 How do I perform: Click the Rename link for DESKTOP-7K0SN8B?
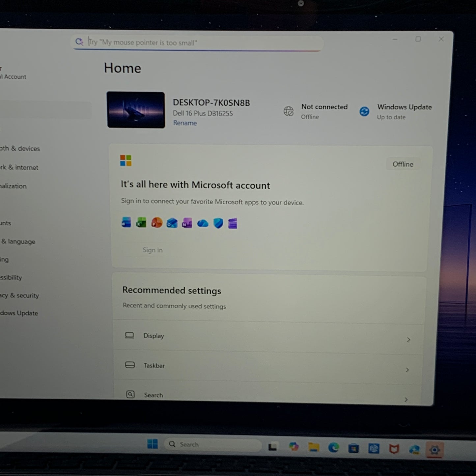point(185,123)
